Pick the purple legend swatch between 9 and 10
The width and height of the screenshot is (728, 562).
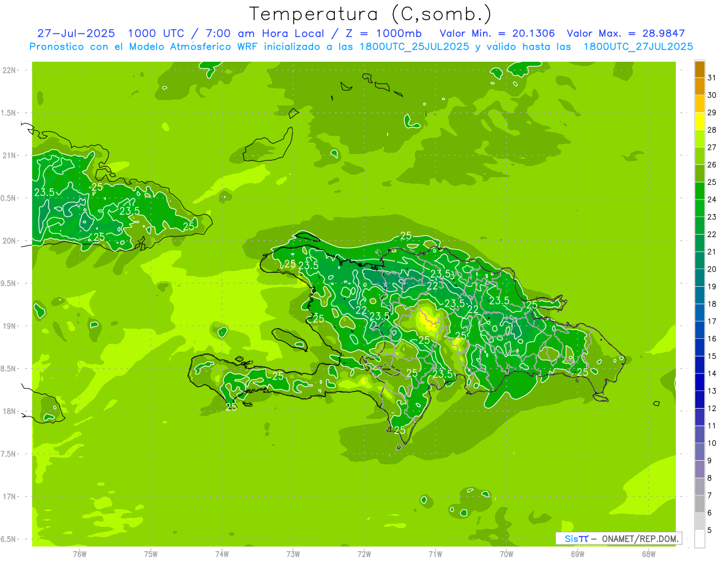[x=699, y=452]
